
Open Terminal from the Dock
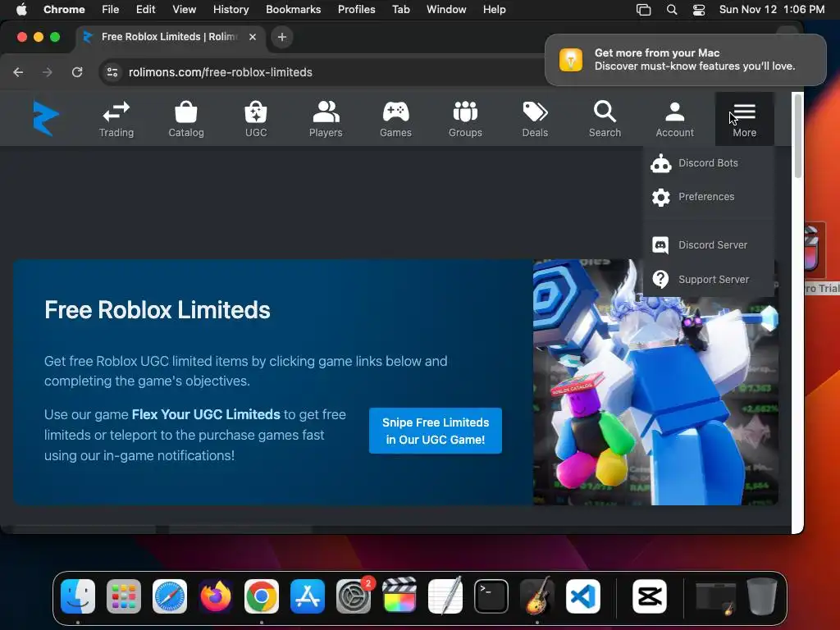(491, 596)
